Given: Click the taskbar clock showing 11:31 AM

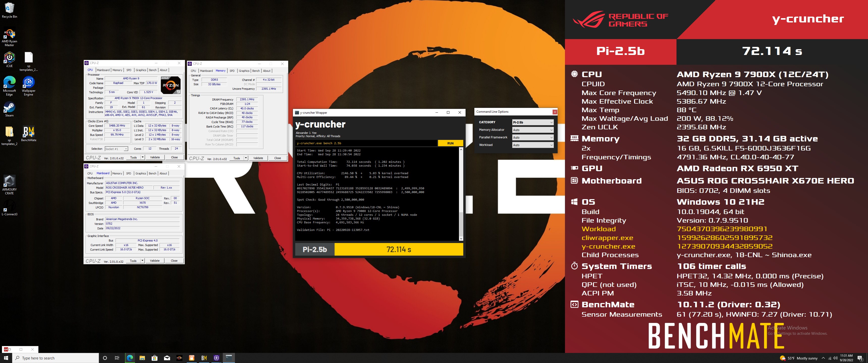Looking at the screenshot, I should (846, 358).
